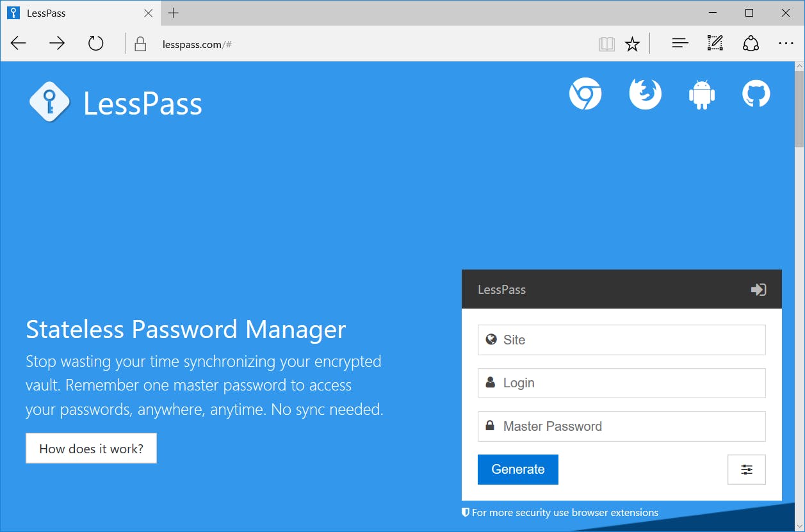Viewport: 805px width, 532px height.
Task: Add page to favorites with star icon
Action: 632,44
